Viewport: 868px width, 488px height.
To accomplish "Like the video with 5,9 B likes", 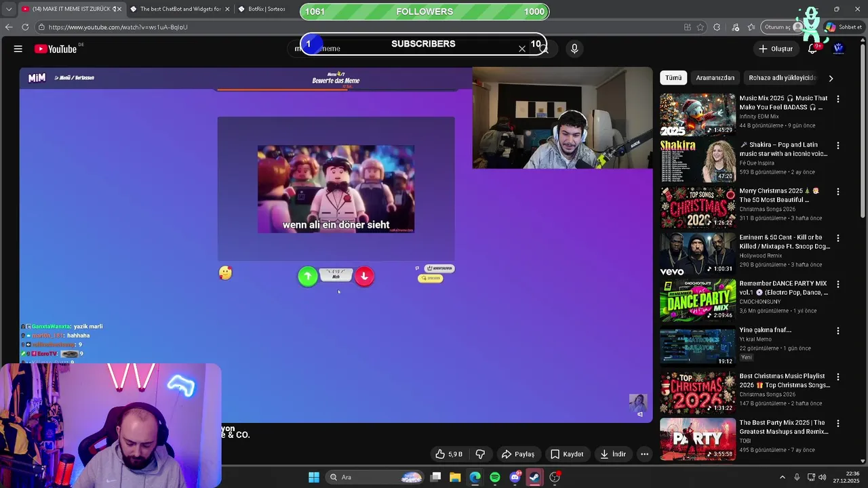I will 449,454.
